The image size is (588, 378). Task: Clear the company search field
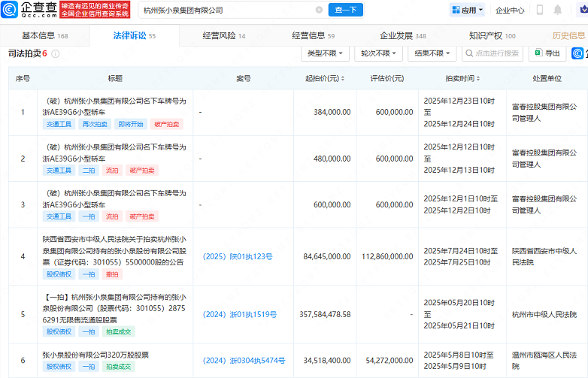point(319,11)
